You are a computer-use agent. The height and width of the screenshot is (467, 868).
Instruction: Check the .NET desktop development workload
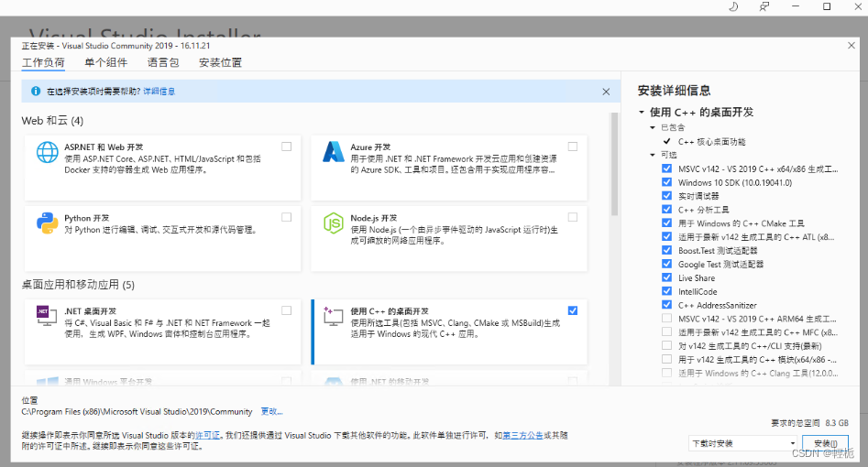[286, 310]
